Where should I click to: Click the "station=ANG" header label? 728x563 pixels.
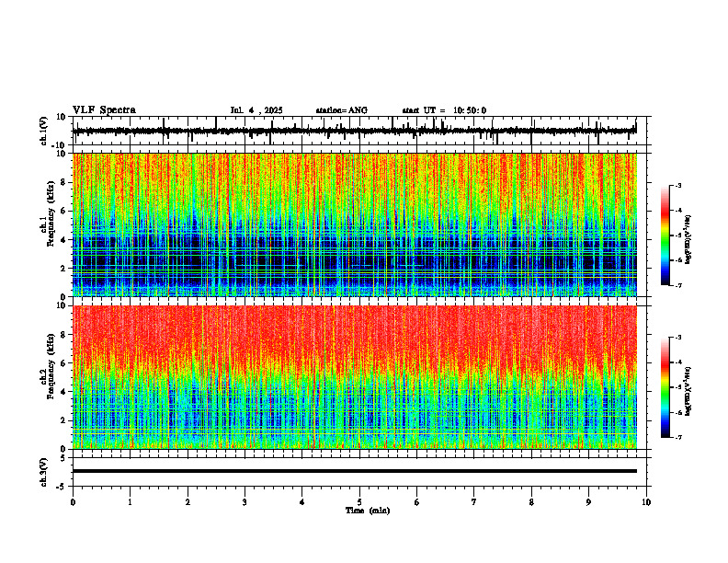pyautogui.click(x=341, y=110)
